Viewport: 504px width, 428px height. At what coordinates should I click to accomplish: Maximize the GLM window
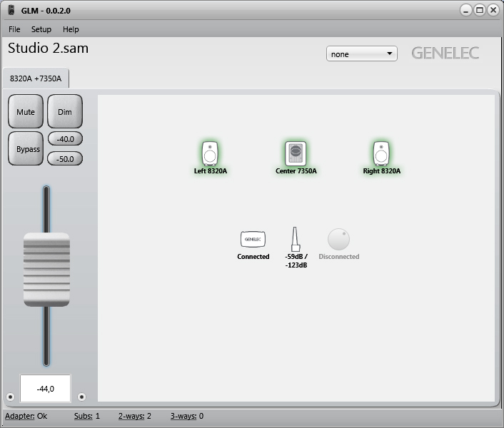click(x=480, y=10)
